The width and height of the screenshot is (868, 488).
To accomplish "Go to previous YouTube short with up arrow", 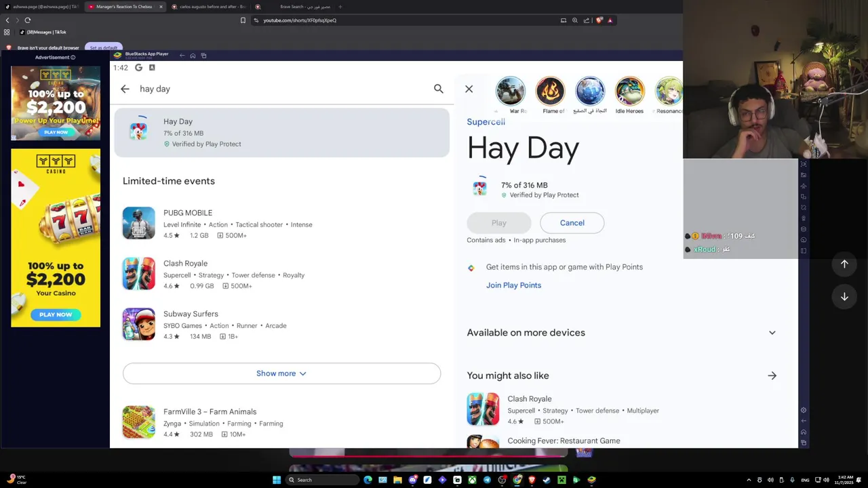I will [x=844, y=264].
